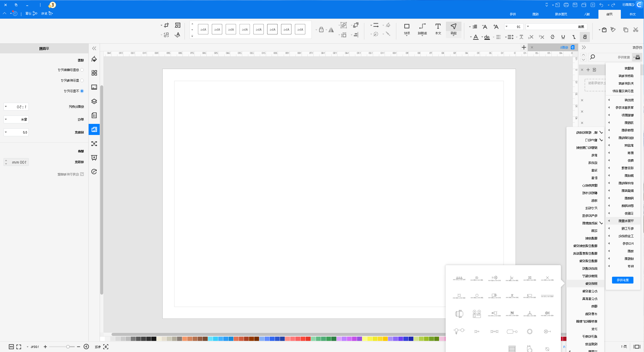
Task: Click the fit page width icon
Action: 11,347
